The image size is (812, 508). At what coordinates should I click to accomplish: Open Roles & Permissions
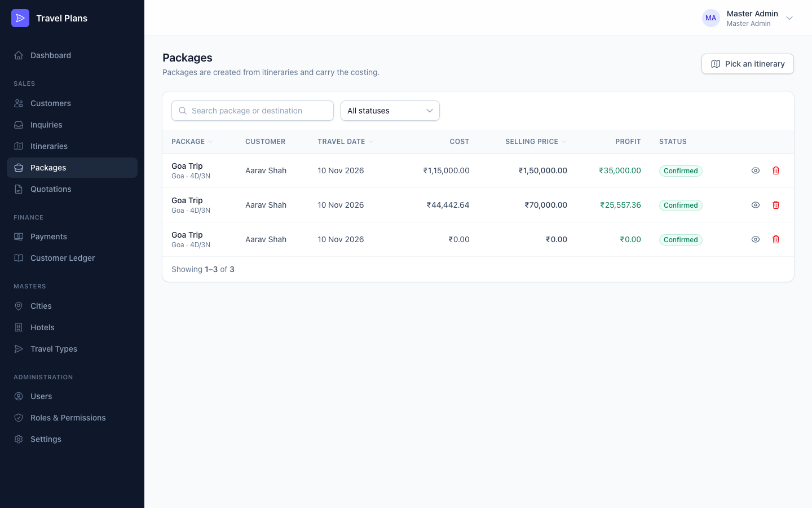point(72,418)
